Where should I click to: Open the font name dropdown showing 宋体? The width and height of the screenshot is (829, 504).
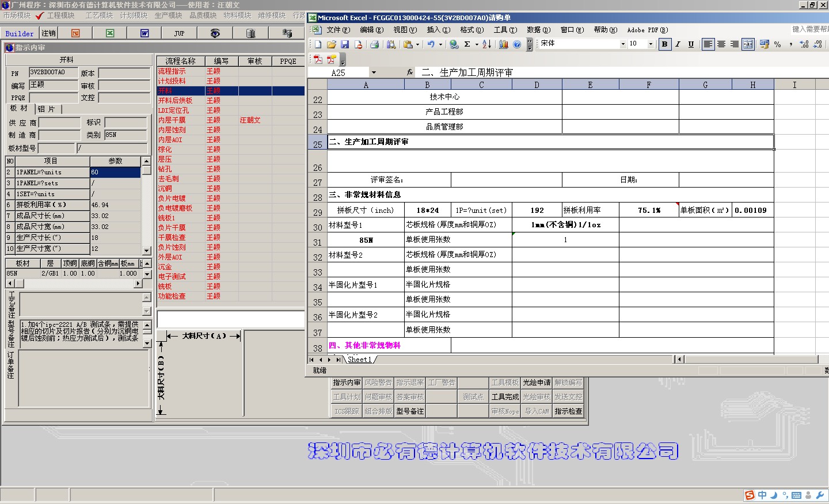(x=623, y=44)
